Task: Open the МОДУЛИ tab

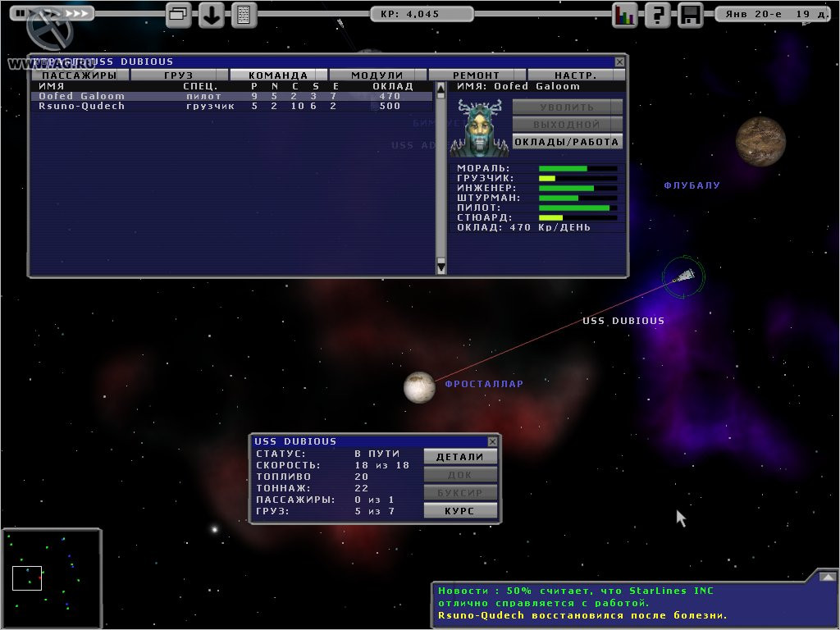Action: coord(377,75)
